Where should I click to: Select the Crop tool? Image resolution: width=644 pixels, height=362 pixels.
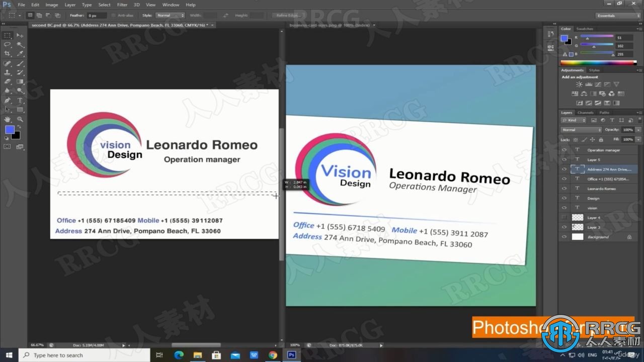(x=8, y=54)
